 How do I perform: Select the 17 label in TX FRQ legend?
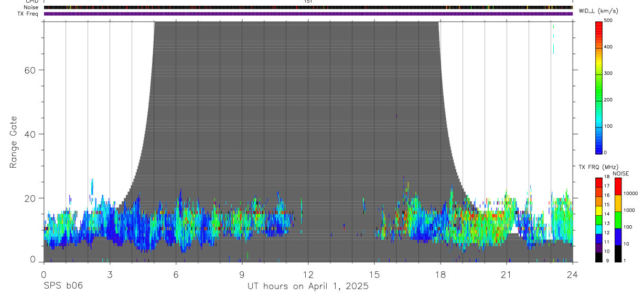[607, 186]
